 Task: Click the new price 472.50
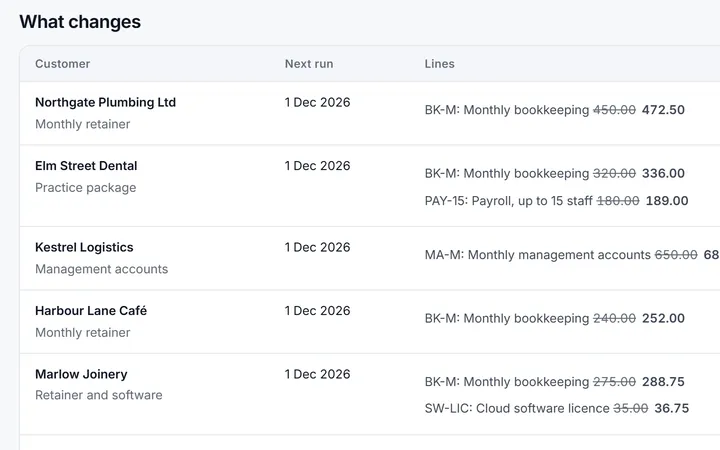(x=663, y=110)
